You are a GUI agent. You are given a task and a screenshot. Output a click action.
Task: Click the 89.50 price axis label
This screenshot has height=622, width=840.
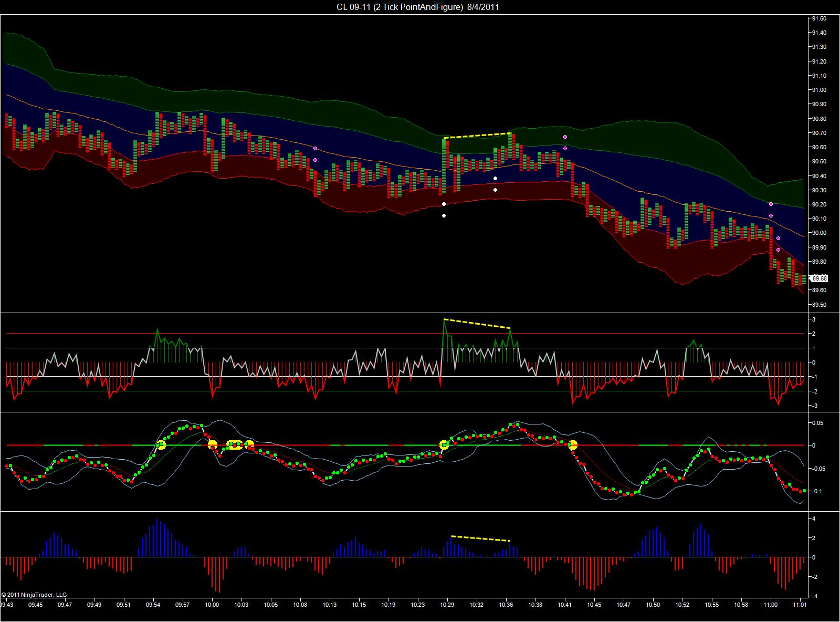(x=819, y=305)
